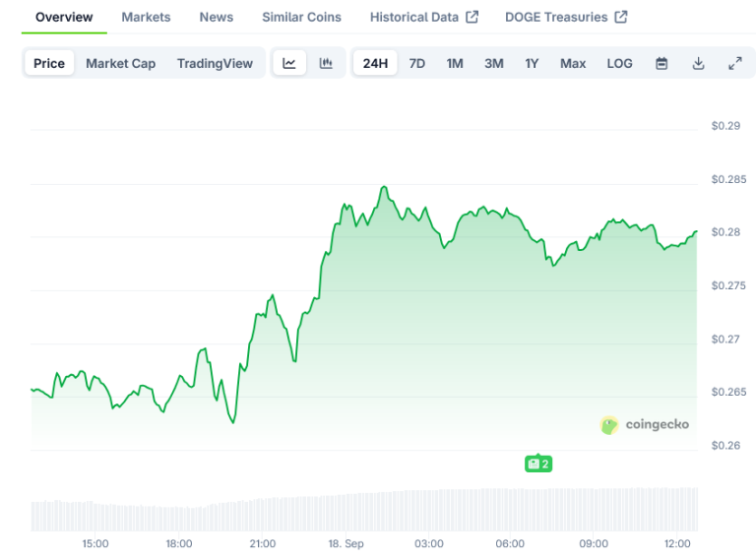
Task: Download chart data icon
Action: (x=698, y=63)
